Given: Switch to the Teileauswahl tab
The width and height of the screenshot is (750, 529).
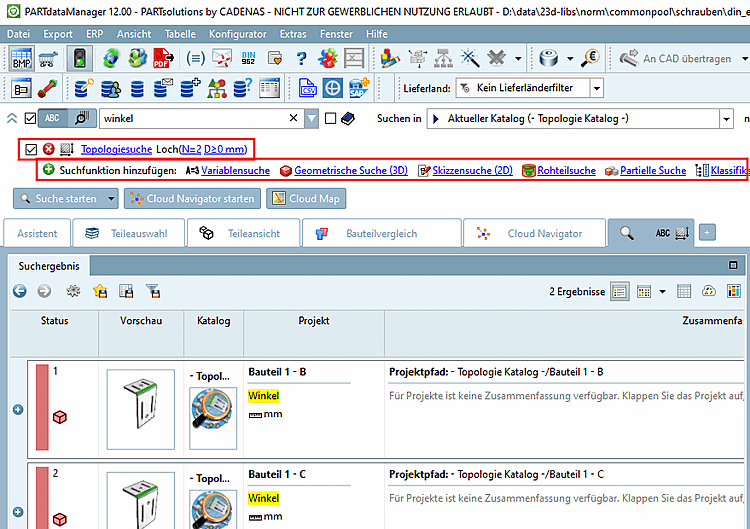Looking at the screenshot, I should tap(128, 233).
